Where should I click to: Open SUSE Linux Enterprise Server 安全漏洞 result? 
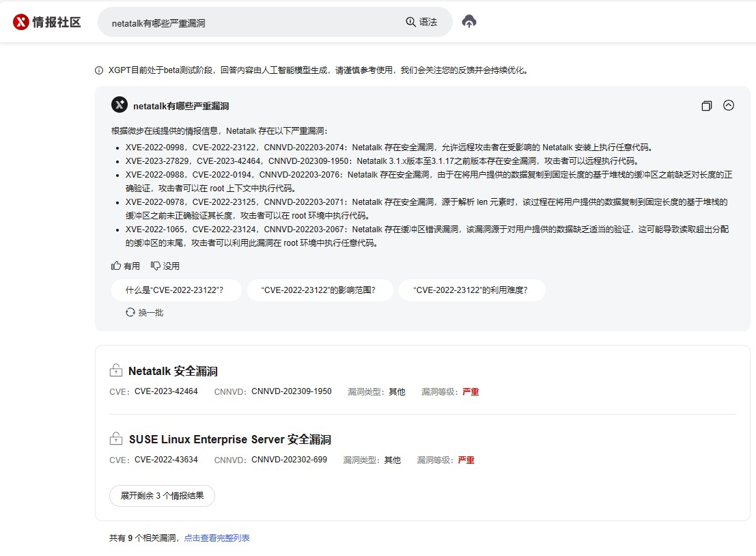(230, 439)
